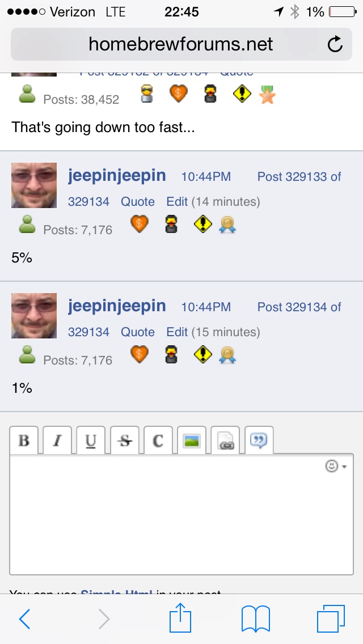363x644 pixels.
Task: Open the smiley emoticon dropdown
Action: (335, 466)
